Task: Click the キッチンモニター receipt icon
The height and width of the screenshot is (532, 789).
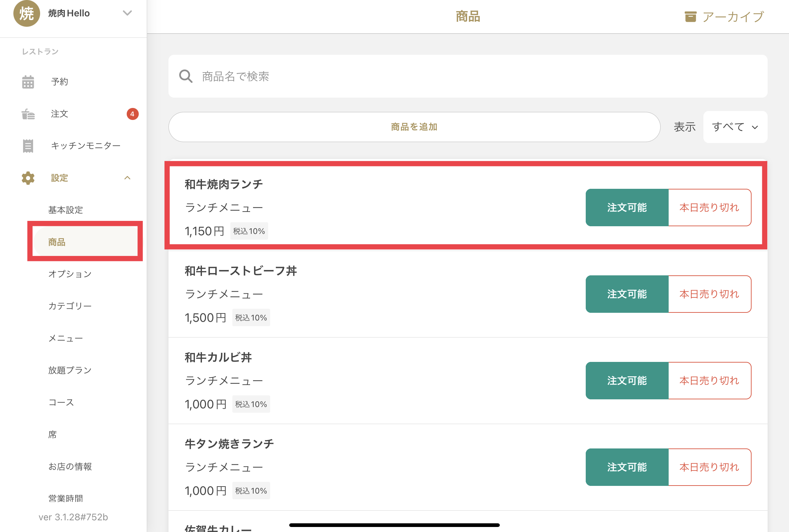Action: point(28,146)
